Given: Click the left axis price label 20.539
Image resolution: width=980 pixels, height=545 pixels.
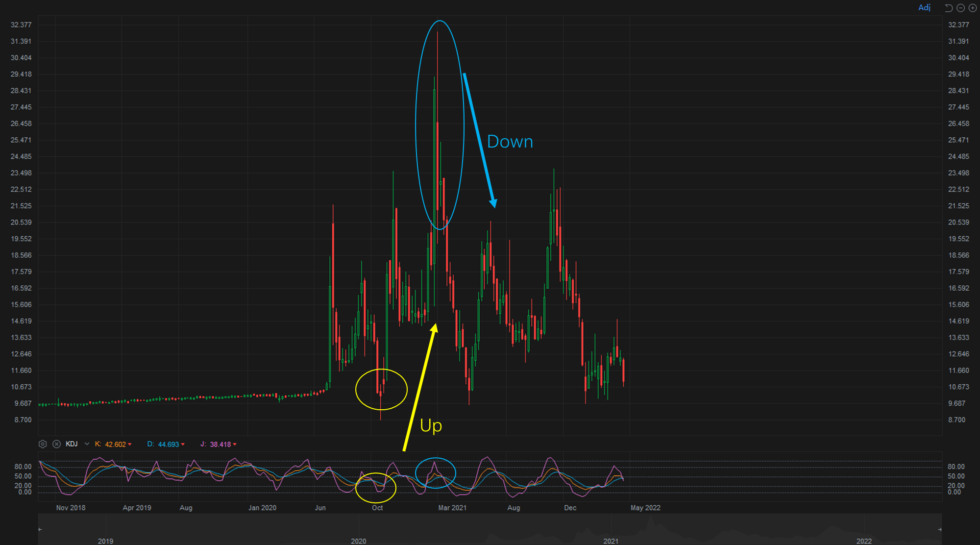Looking at the screenshot, I should pyautogui.click(x=21, y=223).
